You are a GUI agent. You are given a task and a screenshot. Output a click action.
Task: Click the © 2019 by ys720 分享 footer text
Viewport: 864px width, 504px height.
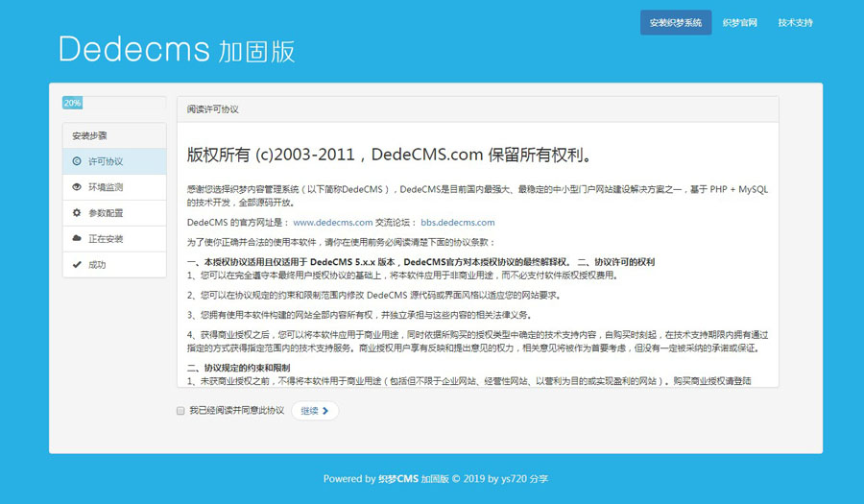[x=500, y=479]
